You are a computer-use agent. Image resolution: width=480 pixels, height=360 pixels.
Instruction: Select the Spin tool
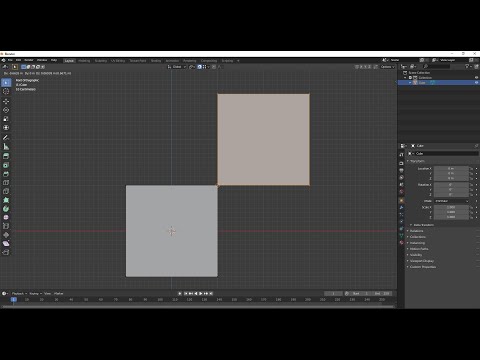pyautogui.click(x=6, y=209)
